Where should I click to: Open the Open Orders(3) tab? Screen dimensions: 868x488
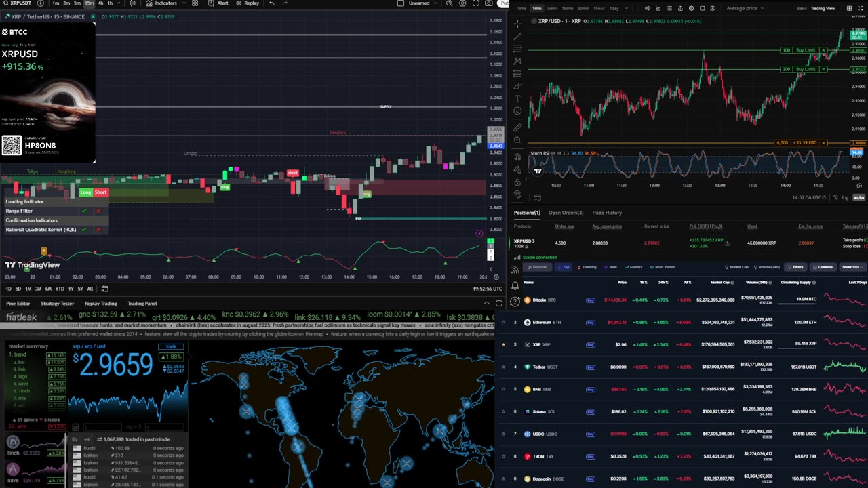[x=566, y=213]
